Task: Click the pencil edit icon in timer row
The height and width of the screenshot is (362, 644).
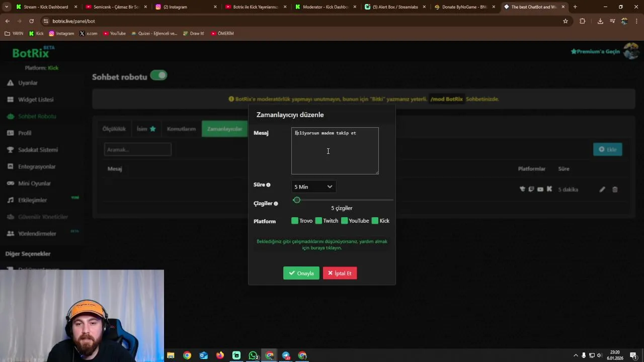Action: (x=602, y=190)
